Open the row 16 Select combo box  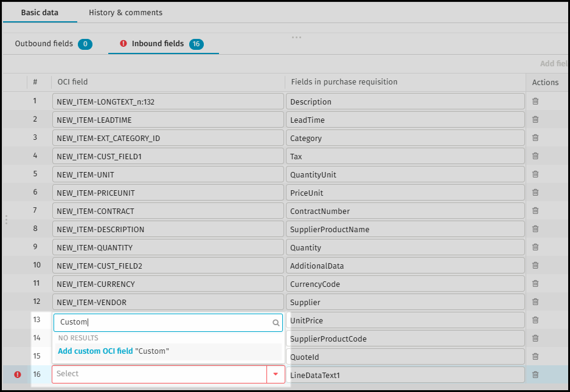169,374
